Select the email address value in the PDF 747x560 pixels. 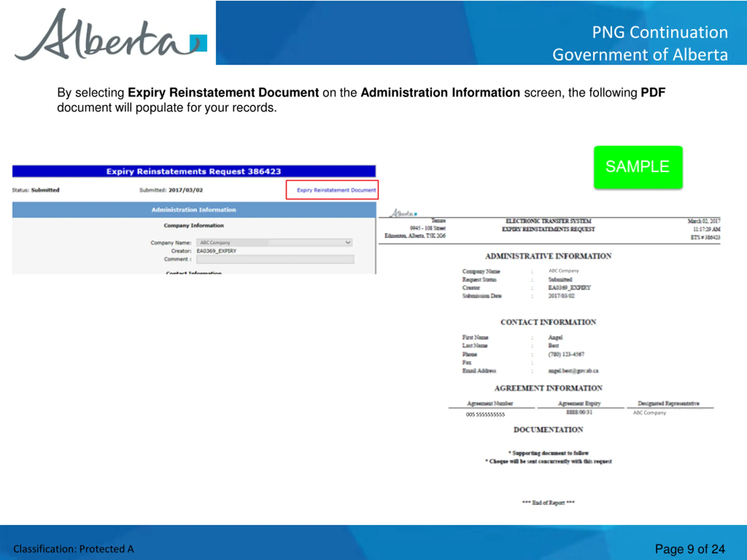(573, 371)
